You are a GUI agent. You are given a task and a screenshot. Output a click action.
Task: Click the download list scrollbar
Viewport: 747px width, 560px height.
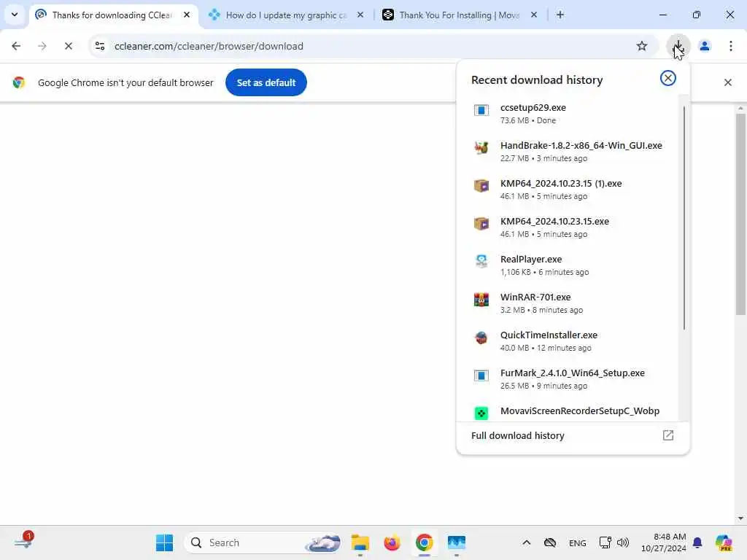click(684, 217)
